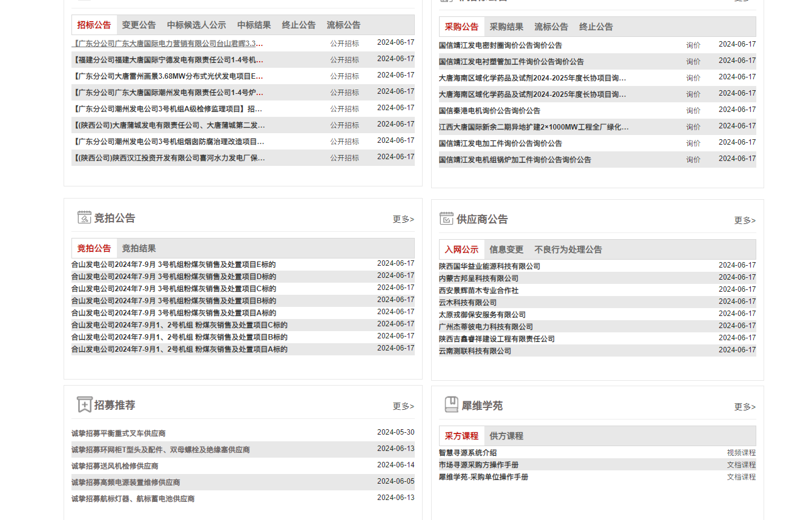Open the 信息变更 tab
812x520 pixels.
point(506,249)
